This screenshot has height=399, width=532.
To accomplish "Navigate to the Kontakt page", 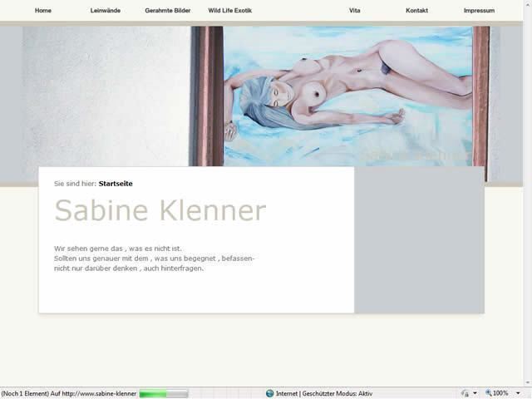I will coord(416,11).
